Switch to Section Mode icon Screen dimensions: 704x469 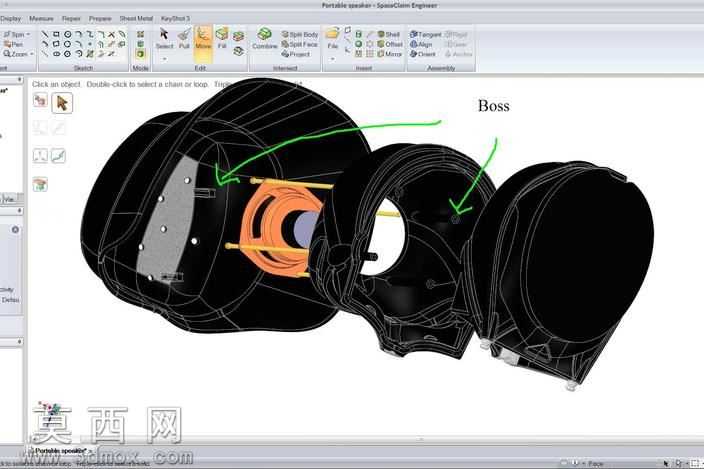coord(141,44)
